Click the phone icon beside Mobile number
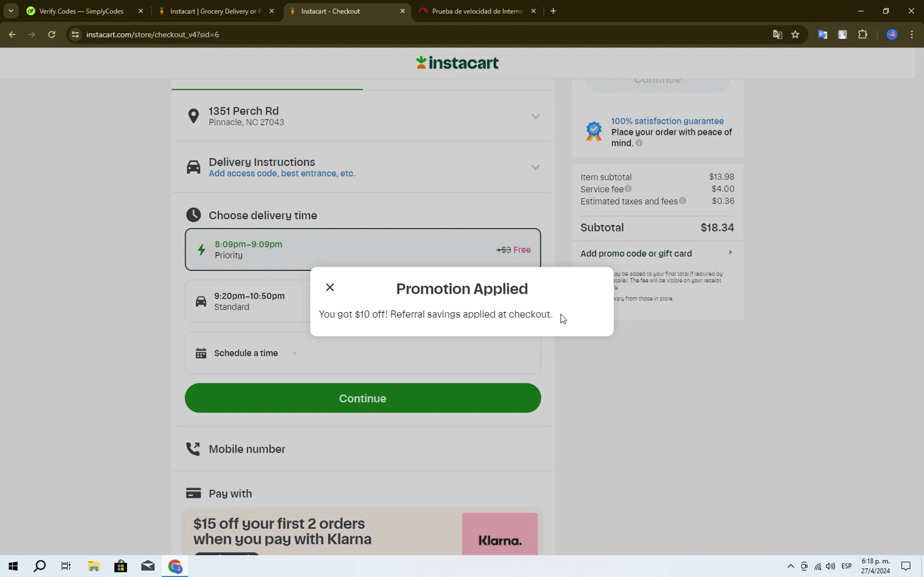 click(x=193, y=449)
